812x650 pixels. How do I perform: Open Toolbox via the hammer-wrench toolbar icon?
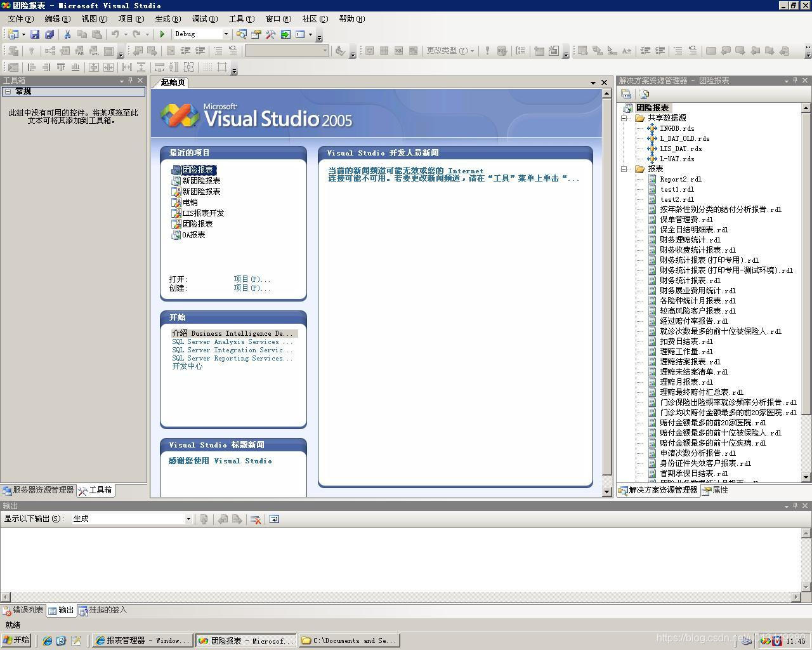(x=271, y=34)
